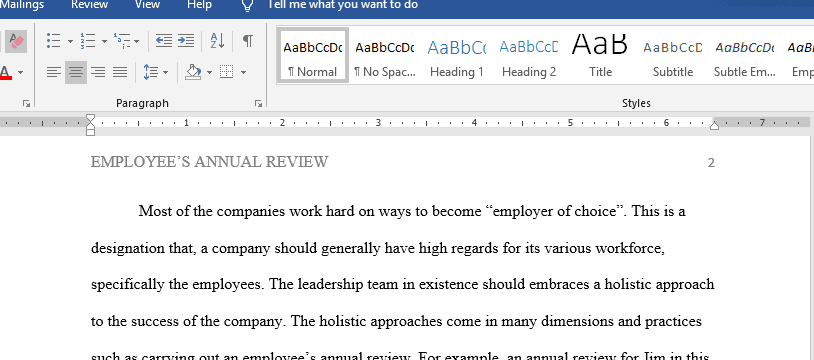
Task: Toggle show paragraph marks
Action: (x=248, y=41)
